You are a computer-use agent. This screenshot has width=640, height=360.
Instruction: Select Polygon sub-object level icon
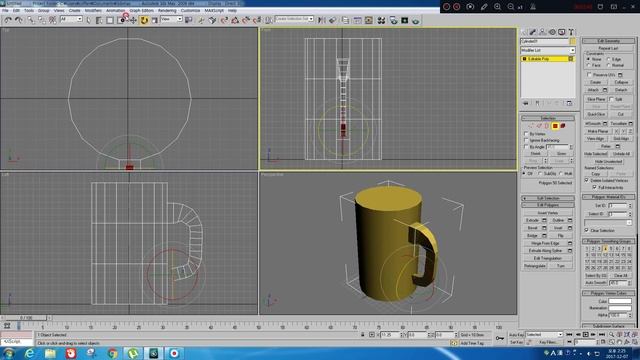(x=555, y=126)
